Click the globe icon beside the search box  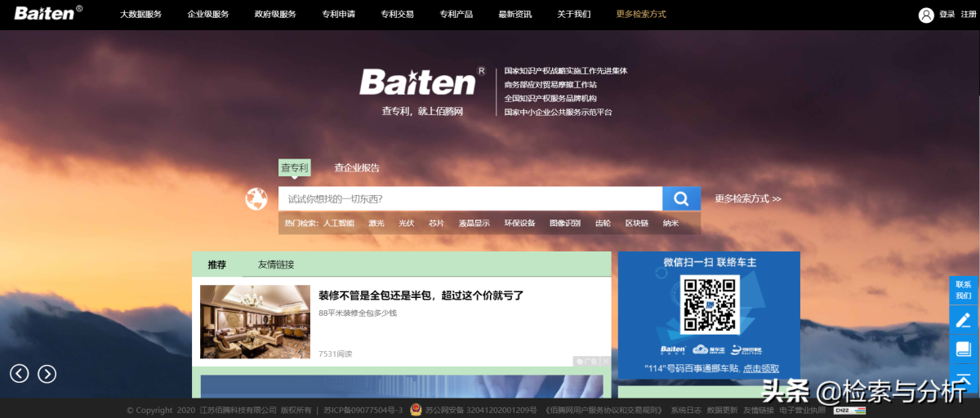(x=256, y=198)
